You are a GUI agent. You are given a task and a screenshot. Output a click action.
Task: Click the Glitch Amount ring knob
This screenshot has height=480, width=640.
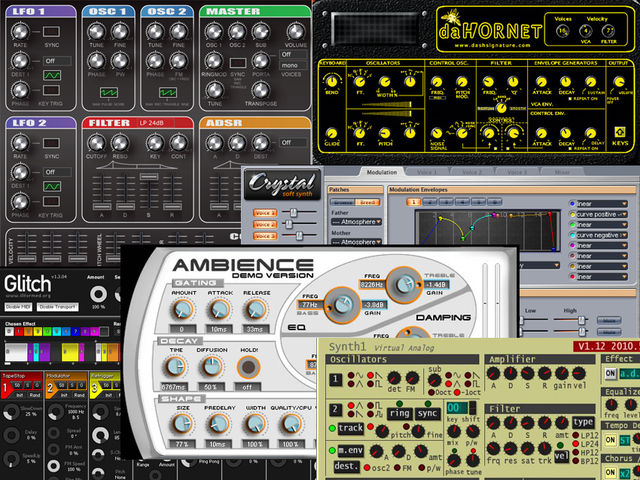pos(98,294)
